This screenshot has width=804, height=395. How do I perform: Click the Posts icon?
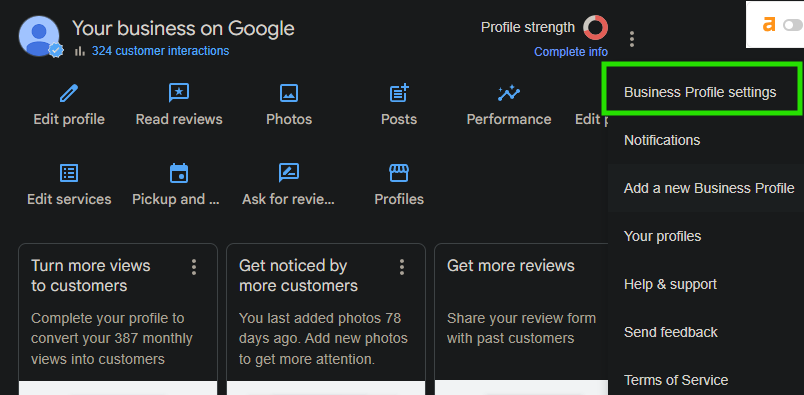pyautogui.click(x=399, y=93)
